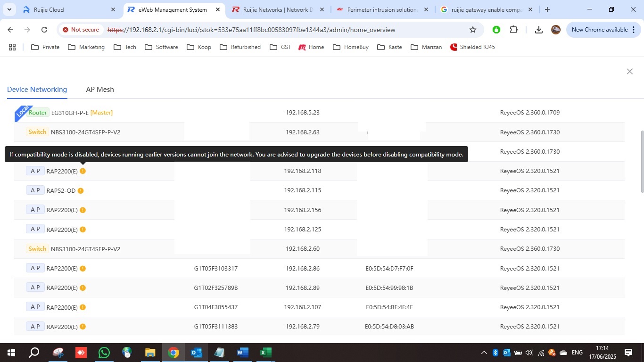Viewport: 644px width, 362px height.
Task: Bookmark this page with the star icon
Action: point(473,30)
